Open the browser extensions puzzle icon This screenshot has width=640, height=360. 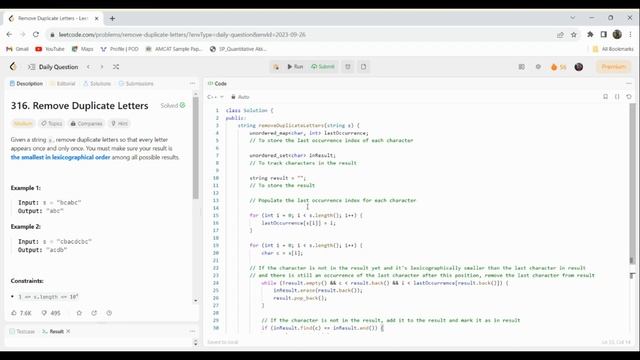[590, 35]
